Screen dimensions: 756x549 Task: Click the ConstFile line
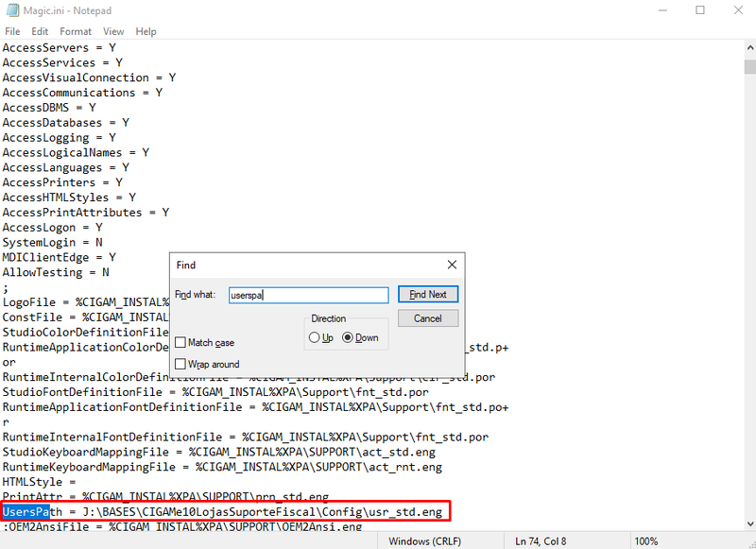tap(86, 317)
